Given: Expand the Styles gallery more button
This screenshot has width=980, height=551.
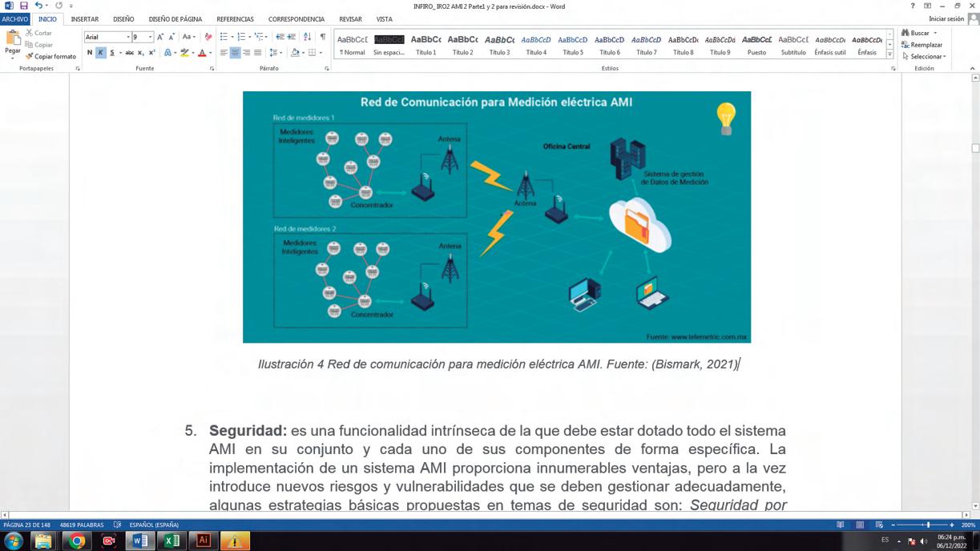Looking at the screenshot, I should (x=889, y=54).
